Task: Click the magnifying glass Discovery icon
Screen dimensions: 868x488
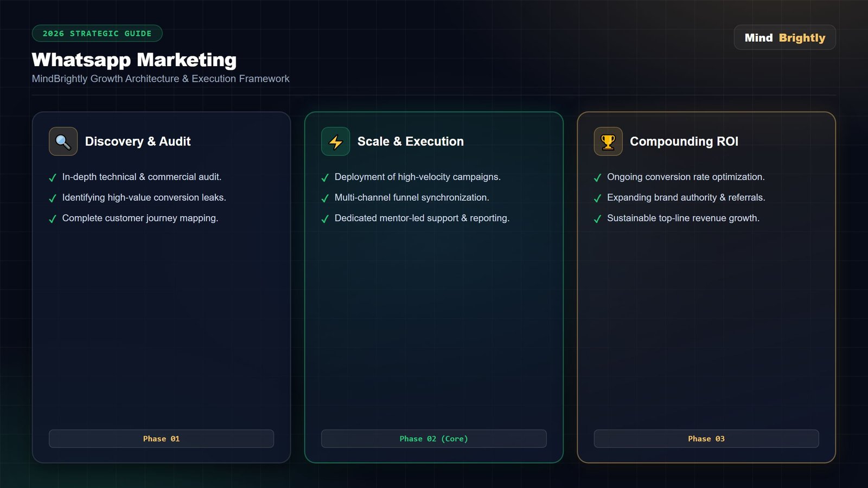Action: (63, 142)
